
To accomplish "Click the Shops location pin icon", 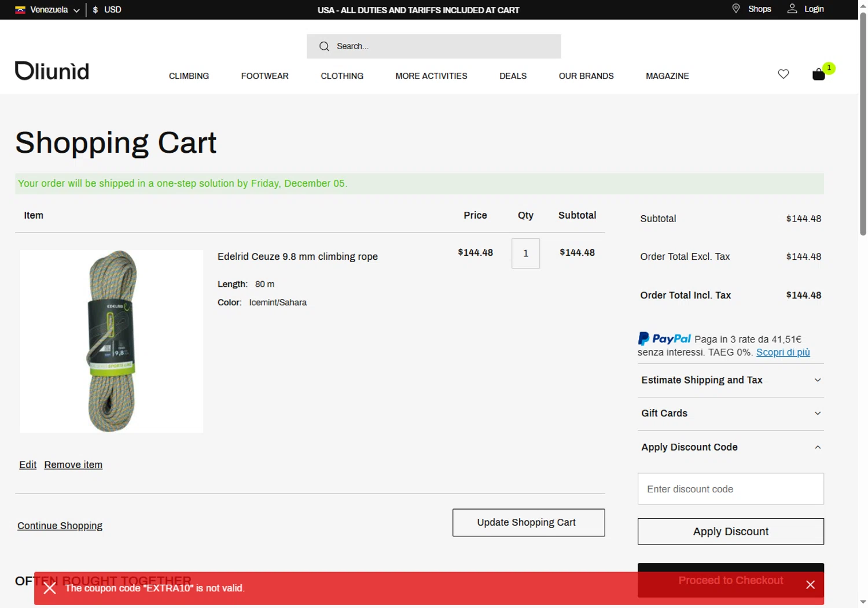I will point(735,9).
